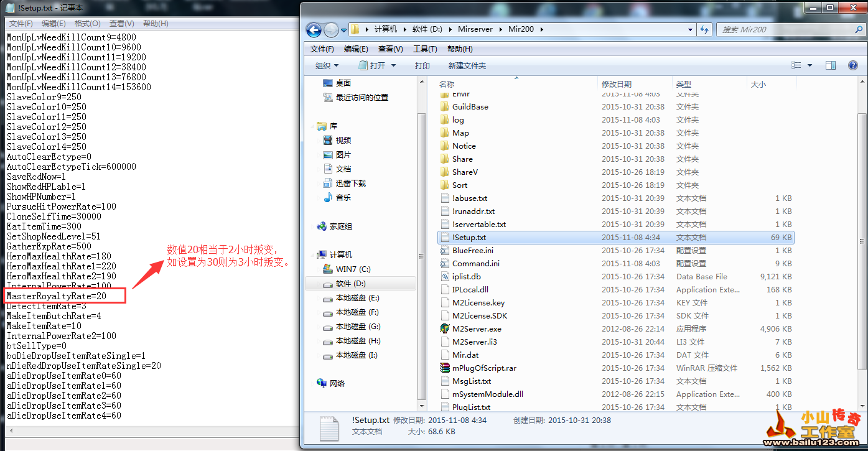Select !Setup.txt file row
The image size is (868, 451).
[615, 237]
